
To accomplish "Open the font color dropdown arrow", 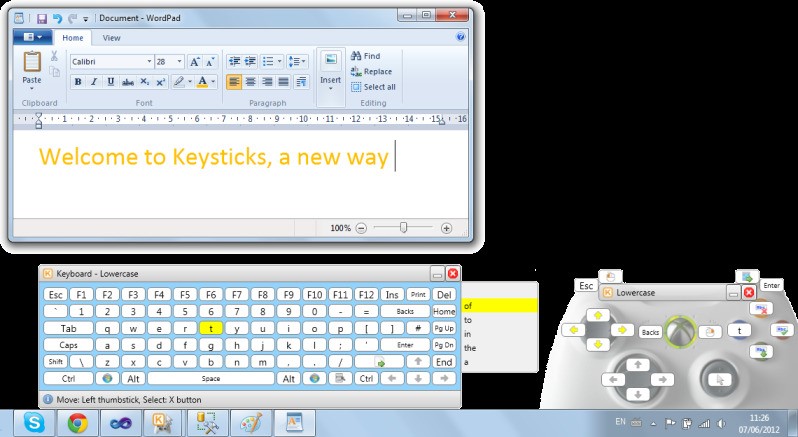I will click(x=213, y=82).
